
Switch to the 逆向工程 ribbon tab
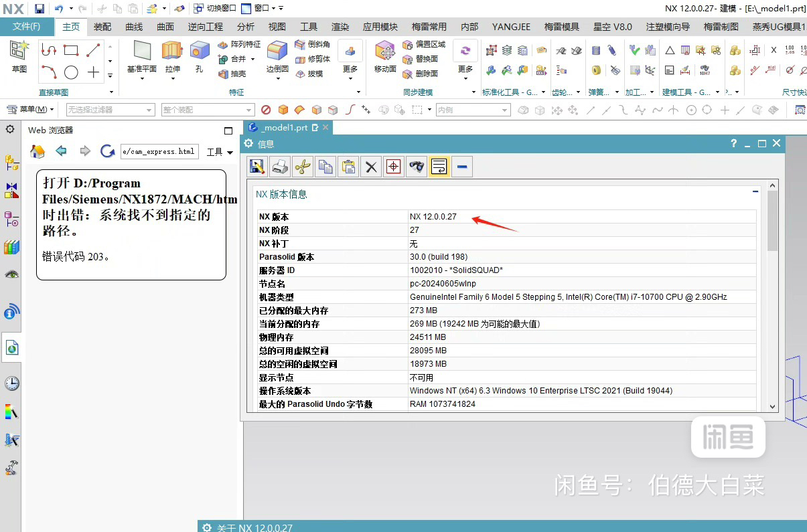click(205, 27)
